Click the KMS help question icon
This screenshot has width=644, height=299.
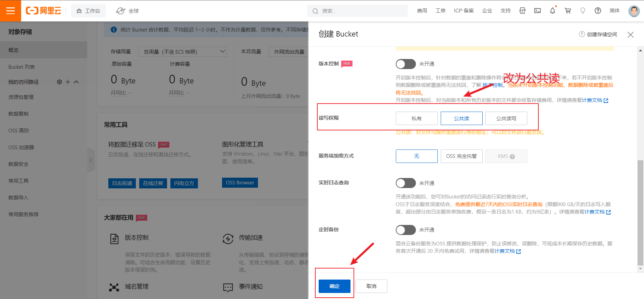(x=512, y=157)
